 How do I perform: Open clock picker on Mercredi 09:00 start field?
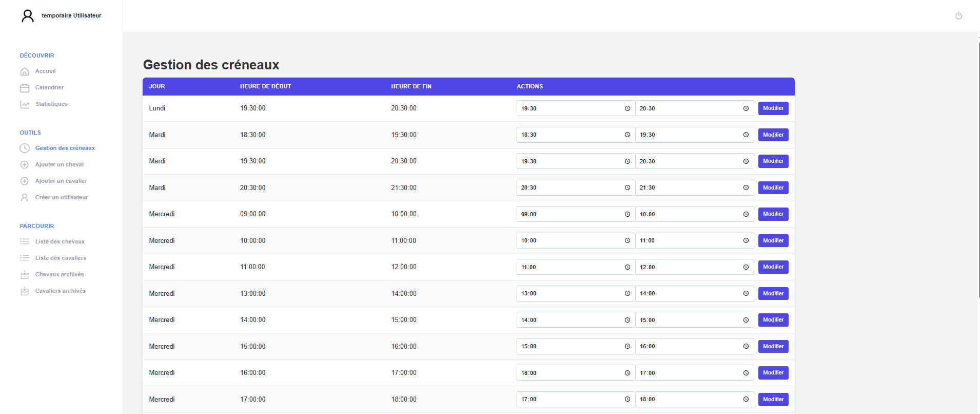627,214
